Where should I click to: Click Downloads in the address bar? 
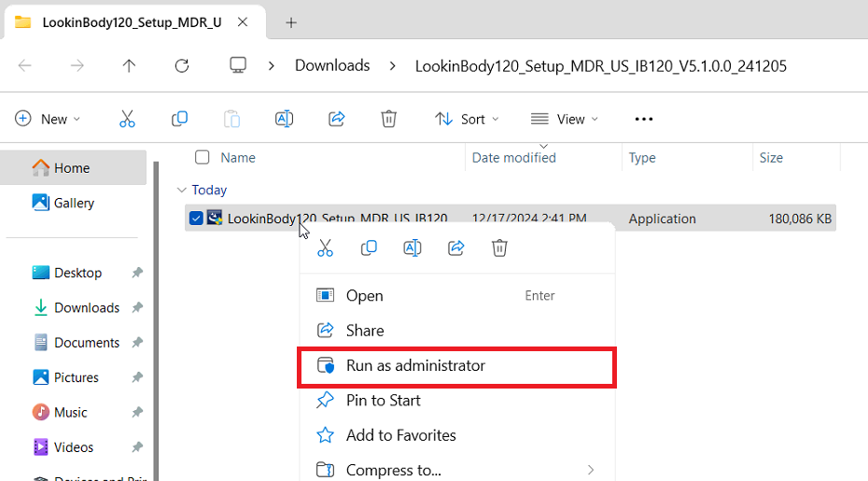click(x=332, y=65)
